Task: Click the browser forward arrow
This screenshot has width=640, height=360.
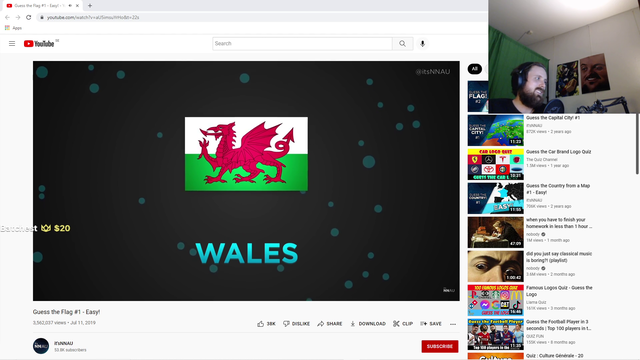Action: pyautogui.click(x=18, y=17)
